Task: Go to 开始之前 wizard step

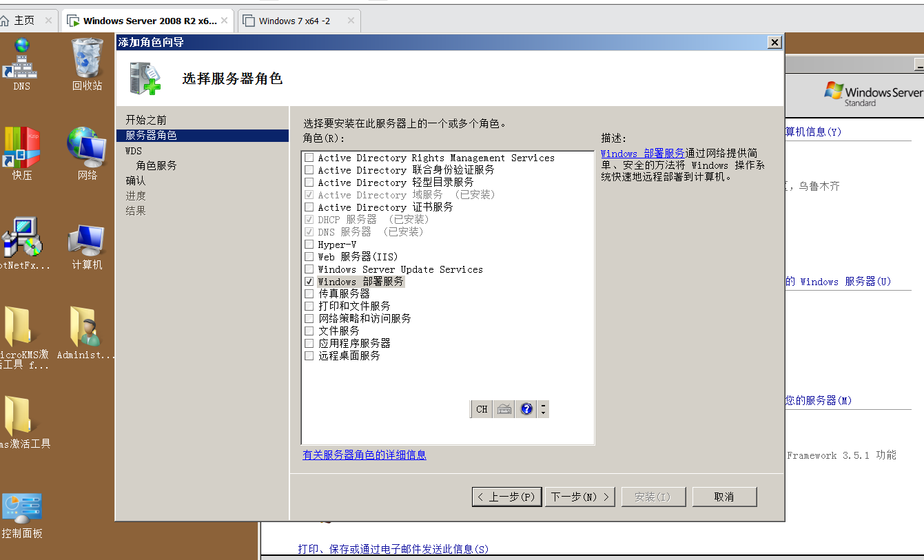Action: point(146,120)
